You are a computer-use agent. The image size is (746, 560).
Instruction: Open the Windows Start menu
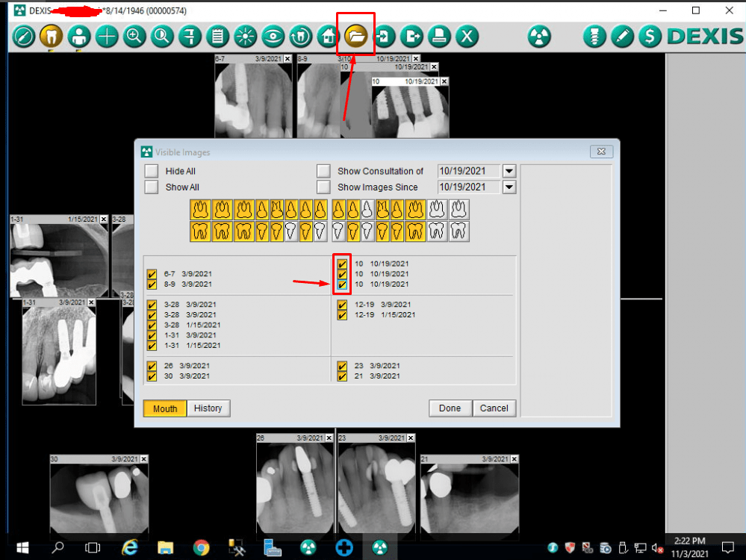[x=22, y=547]
